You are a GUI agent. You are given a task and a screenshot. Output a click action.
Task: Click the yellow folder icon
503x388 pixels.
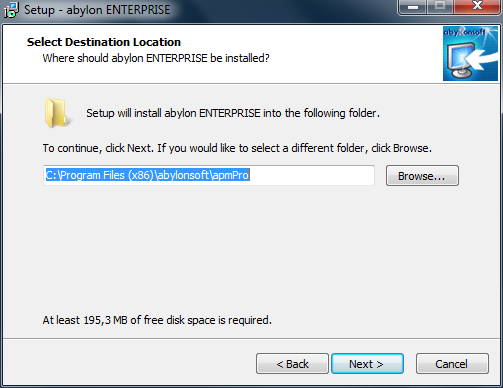click(x=57, y=113)
